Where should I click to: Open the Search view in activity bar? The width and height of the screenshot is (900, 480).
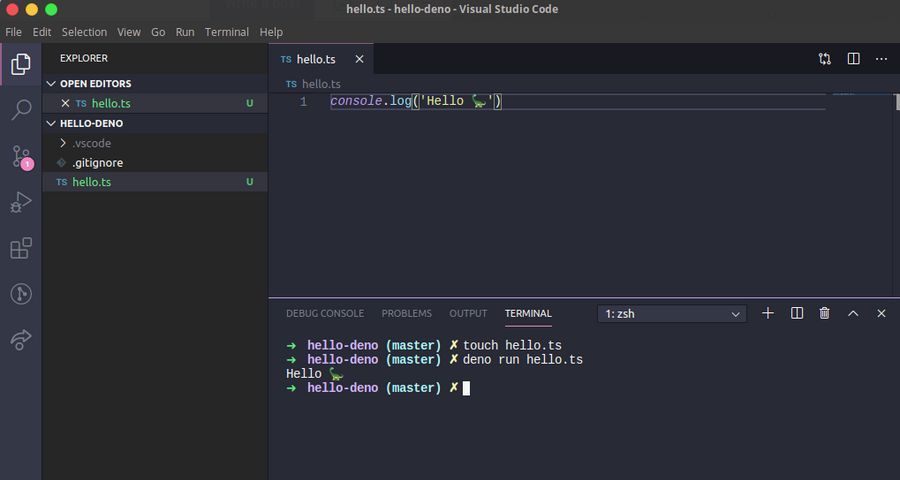21,110
